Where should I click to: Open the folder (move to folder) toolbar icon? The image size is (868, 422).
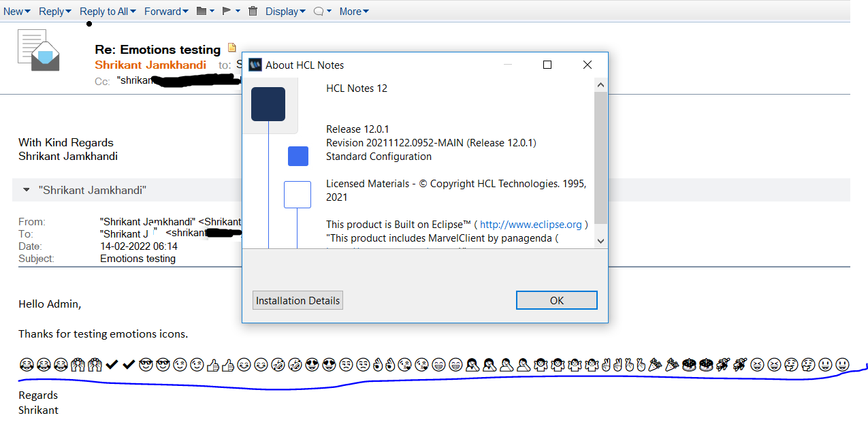point(201,11)
